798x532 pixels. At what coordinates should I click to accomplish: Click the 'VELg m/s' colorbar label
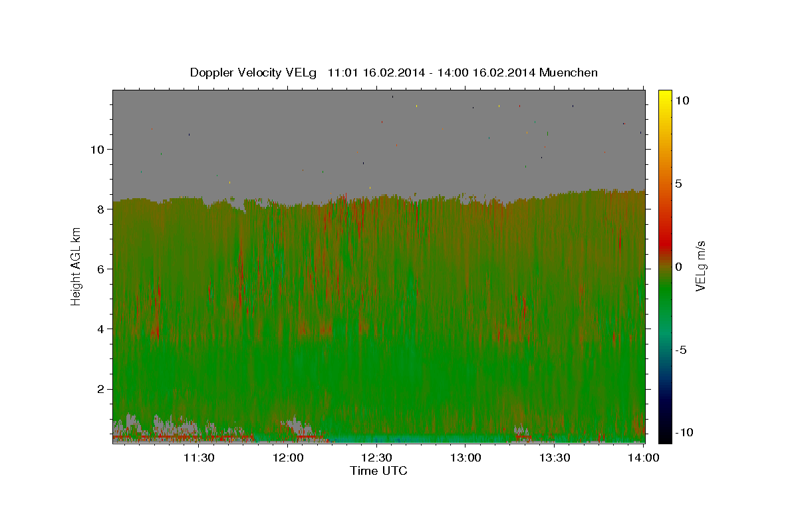(701, 266)
